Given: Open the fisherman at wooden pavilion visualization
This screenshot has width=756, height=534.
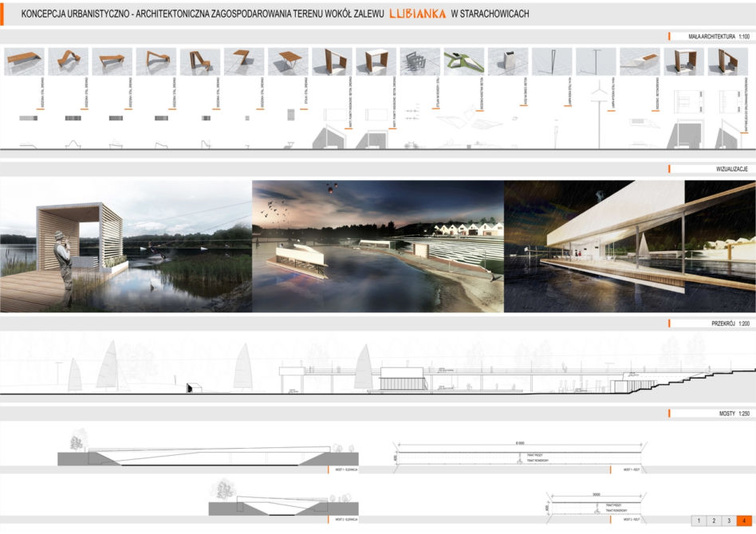Looking at the screenshot, I should coord(126,246).
